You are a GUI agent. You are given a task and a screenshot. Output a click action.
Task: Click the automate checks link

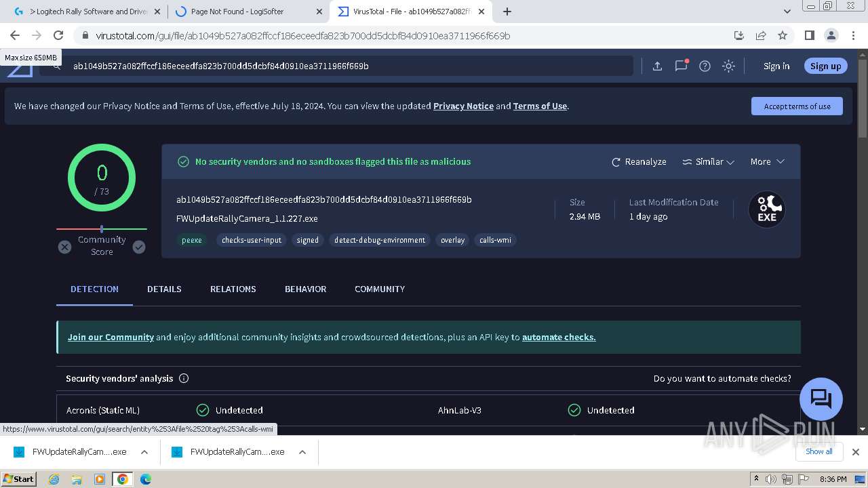pyautogui.click(x=559, y=337)
